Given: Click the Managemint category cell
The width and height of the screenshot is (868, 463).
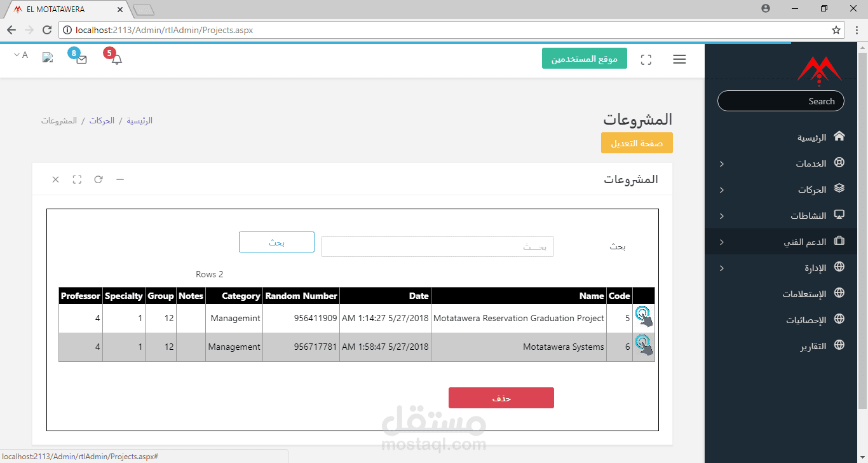Looking at the screenshot, I should (234, 318).
